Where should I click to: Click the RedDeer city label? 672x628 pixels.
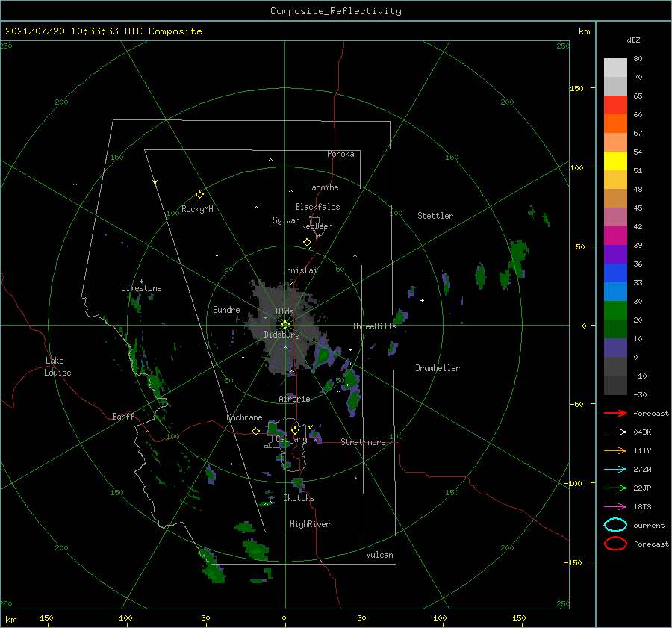tap(317, 226)
